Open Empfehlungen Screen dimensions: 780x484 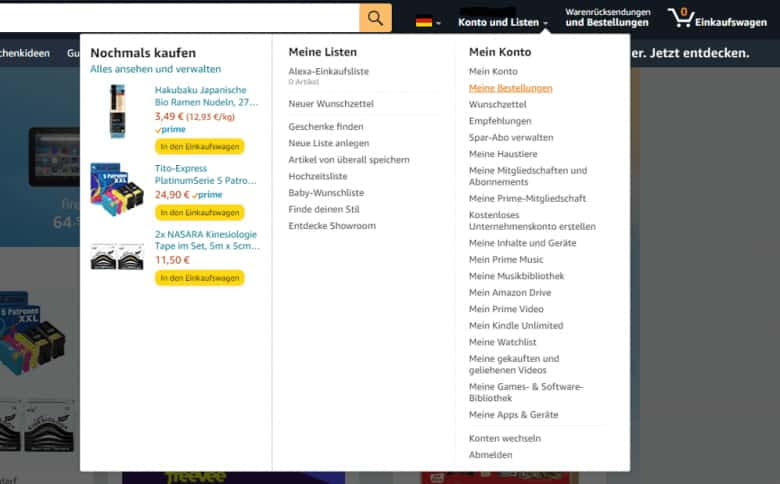point(500,121)
